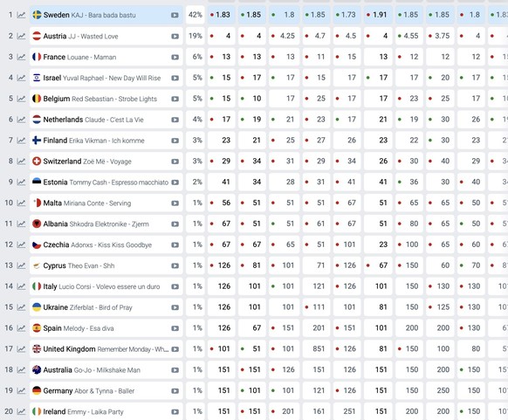This screenshot has width=508, height=420.
Task: Click Sweden's 42% winning chance cell
Action: coord(195,15)
